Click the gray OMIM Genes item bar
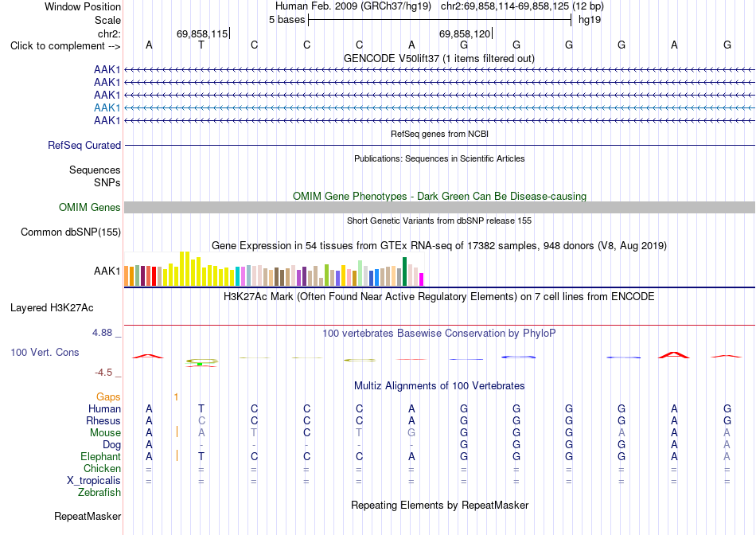 (439, 208)
